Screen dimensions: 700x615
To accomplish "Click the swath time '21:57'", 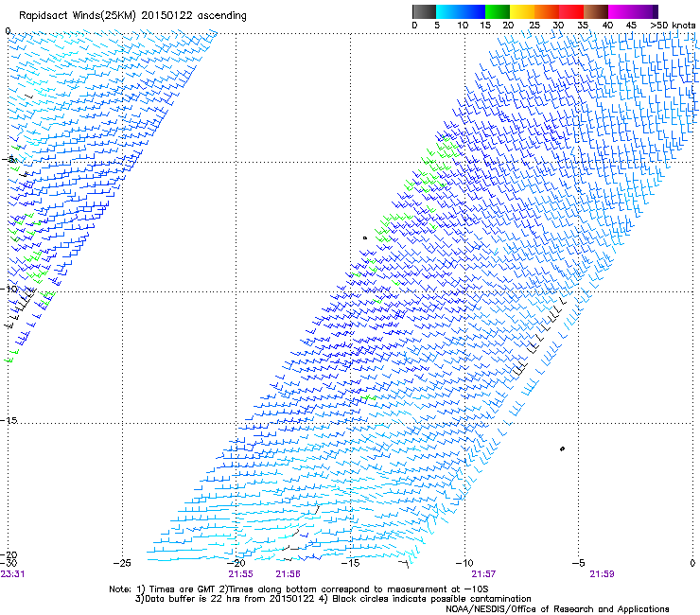I will coord(483,574).
